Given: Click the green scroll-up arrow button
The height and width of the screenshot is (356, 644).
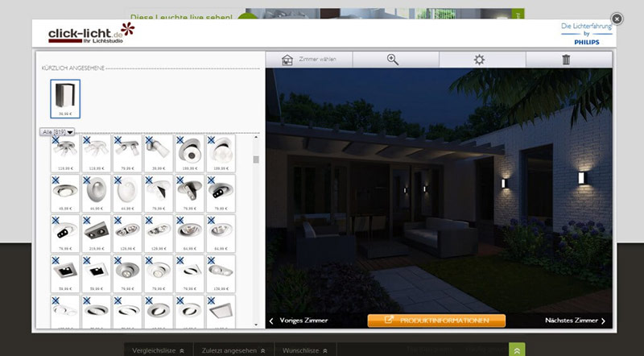Looking at the screenshot, I should click(518, 350).
